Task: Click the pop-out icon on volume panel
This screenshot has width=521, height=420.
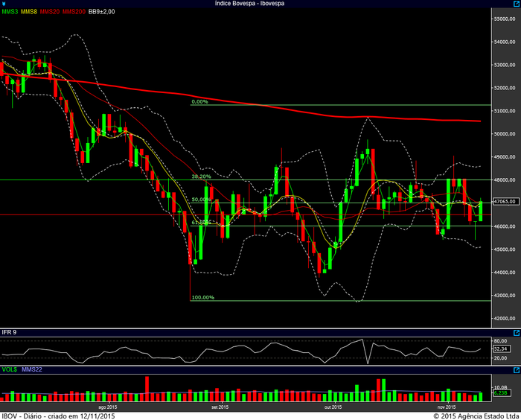Action: pyautogui.click(x=516, y=369)
